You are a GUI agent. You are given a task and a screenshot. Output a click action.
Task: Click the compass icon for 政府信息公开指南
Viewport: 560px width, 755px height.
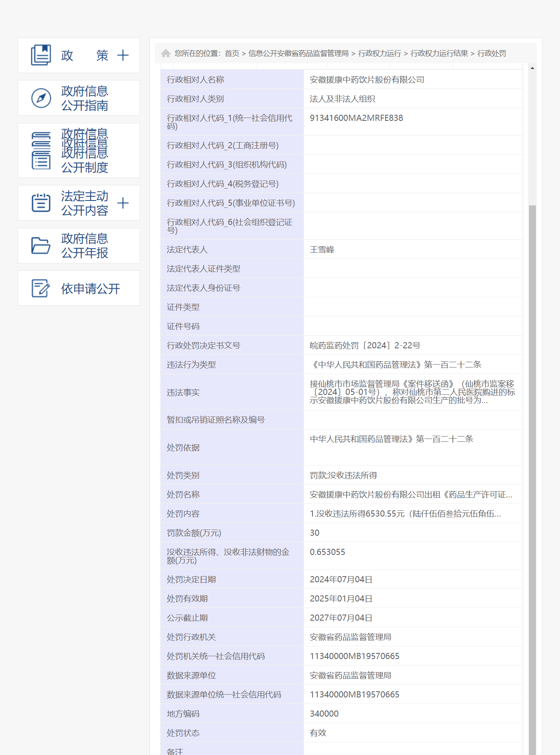(41, 98)
